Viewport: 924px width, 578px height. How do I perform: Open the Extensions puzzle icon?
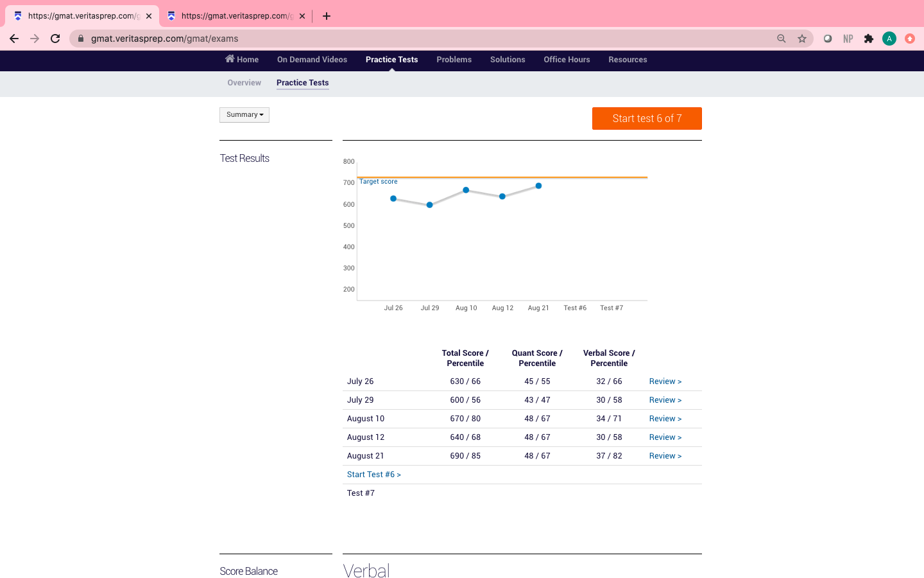(x=869, y=39)
